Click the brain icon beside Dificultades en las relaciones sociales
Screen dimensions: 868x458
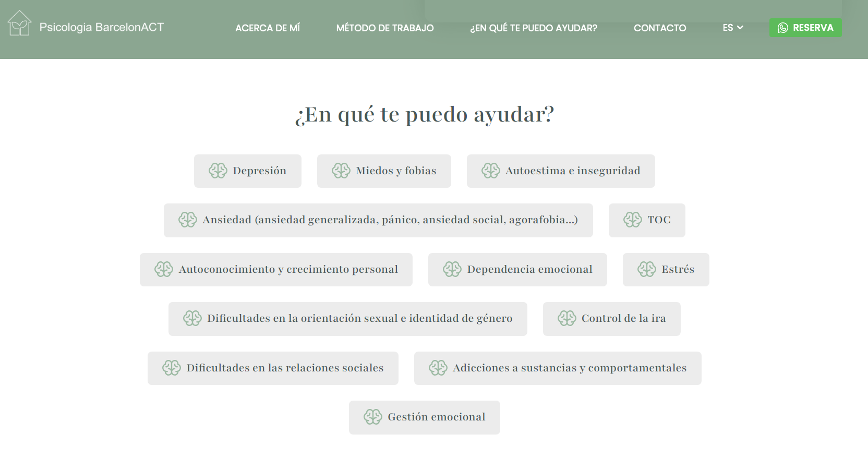(172, 368)
